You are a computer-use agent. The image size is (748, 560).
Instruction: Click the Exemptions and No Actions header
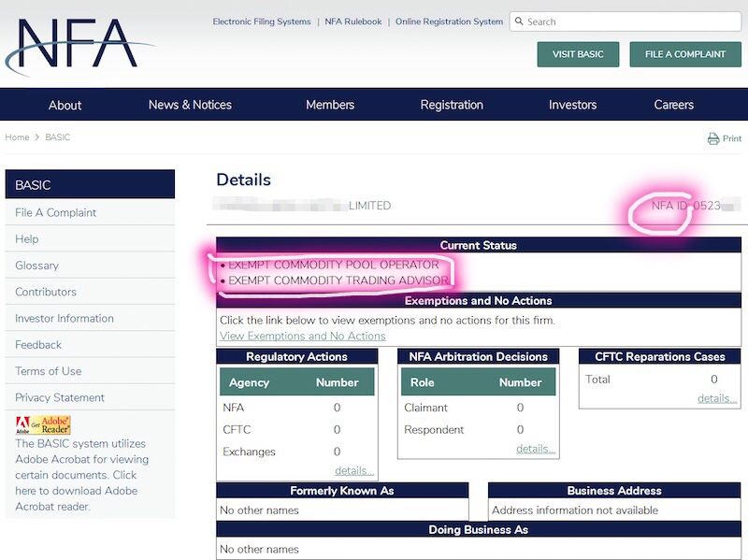(x=479, y=300)
